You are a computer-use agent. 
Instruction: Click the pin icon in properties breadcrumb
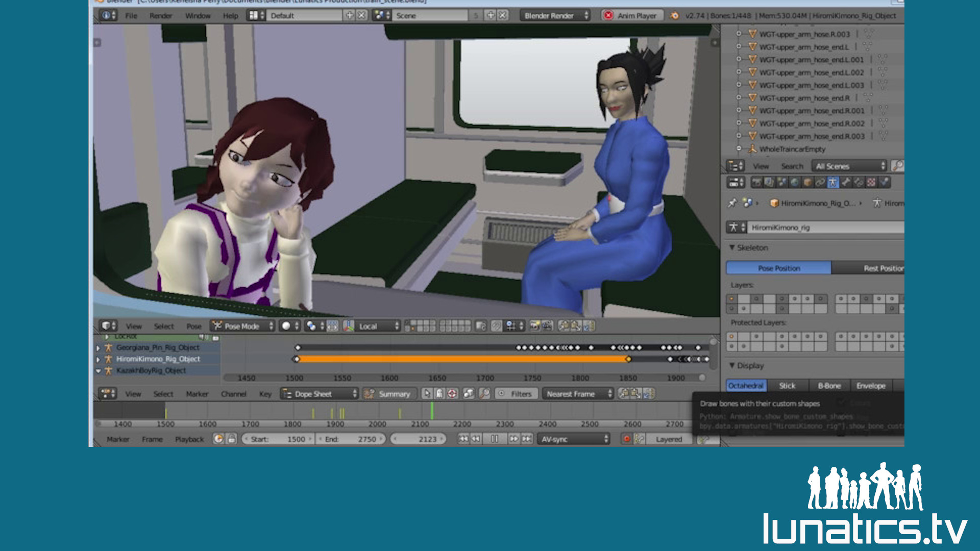[x=732, y=203]
